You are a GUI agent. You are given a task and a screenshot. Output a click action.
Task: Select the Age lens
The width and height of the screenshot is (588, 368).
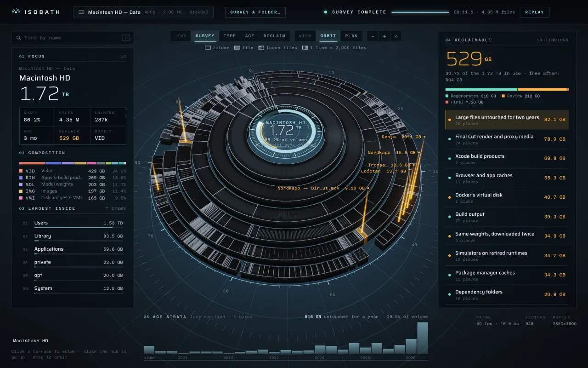click(x=249, y=36)
